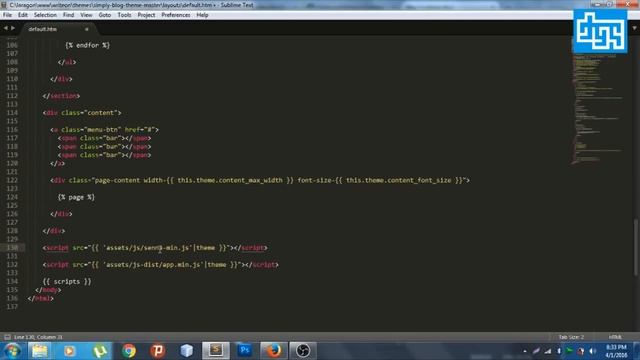Open network signal tray icon
Viewport: 640px width, 360px height.
pyautogui.click(x=548, y=351)
